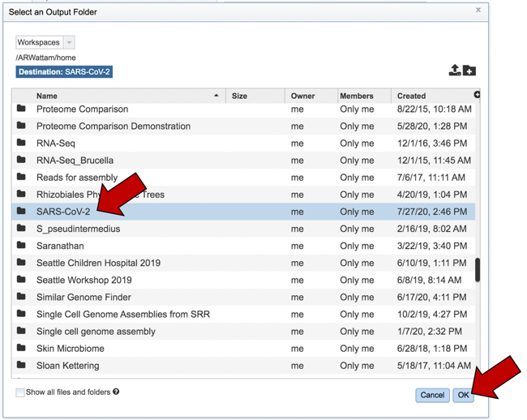The height and width of the screenshot is (420, 527).
Task: Click folder icon beside Skin Microbiome
Action: click(x=21, y=349)
